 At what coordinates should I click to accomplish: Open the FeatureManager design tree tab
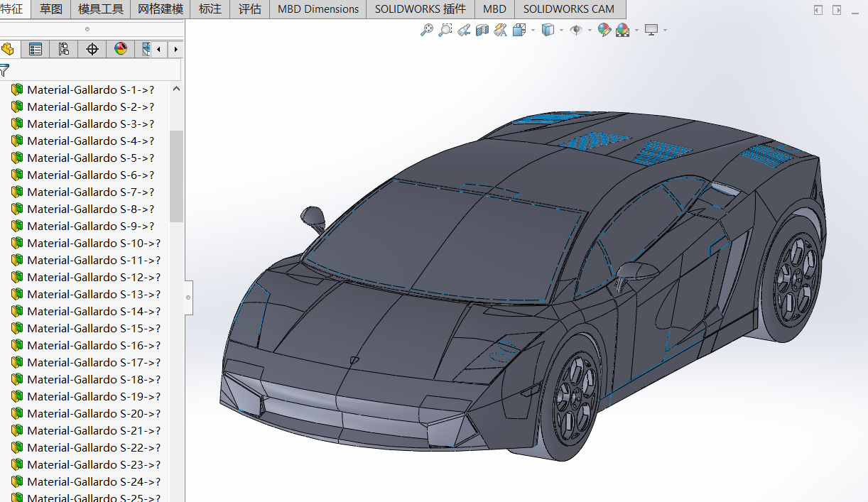click(8, 49)
